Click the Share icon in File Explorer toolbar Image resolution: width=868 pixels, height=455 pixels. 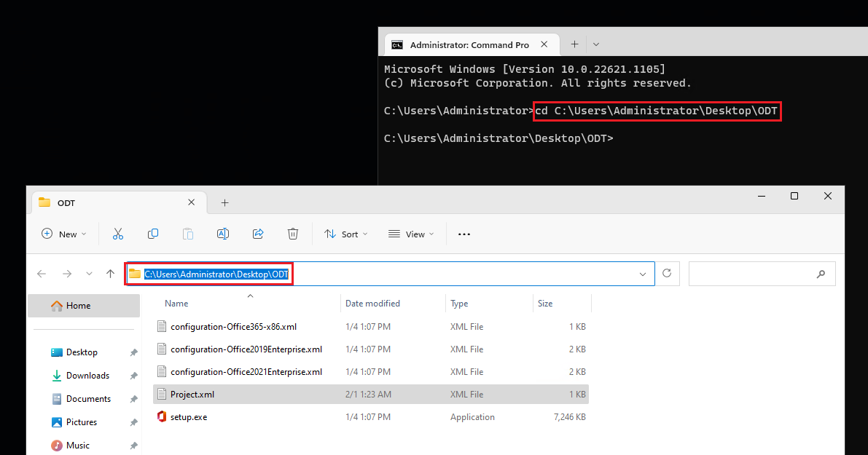click(x=258, y=234)
